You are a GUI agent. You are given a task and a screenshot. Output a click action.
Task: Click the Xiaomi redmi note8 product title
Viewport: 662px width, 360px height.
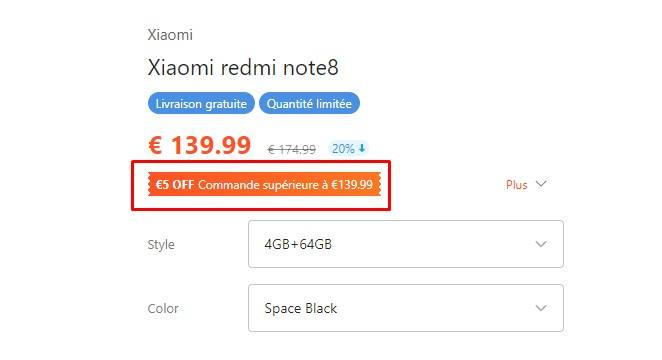[x=243, y=68]
